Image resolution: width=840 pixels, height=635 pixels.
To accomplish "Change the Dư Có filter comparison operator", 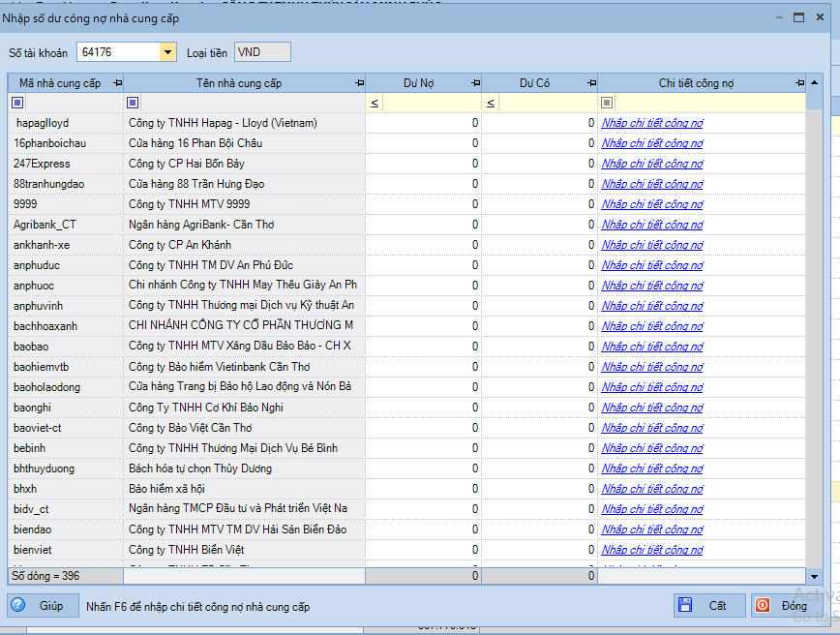I will click(x=491, y=103).
